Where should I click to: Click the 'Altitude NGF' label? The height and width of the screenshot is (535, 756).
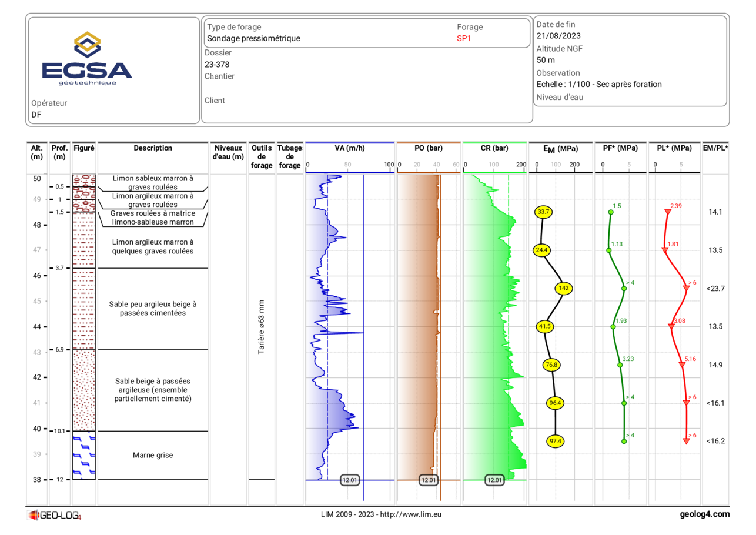click(x=560, y=48)
